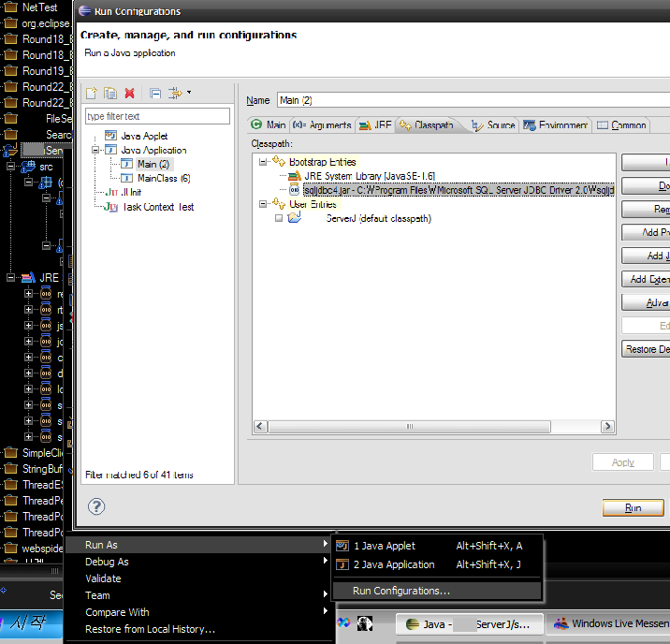Click the New launch configuration icon
Image resolution: width=670 pixels, height=644 pixels.
point(92,93)
